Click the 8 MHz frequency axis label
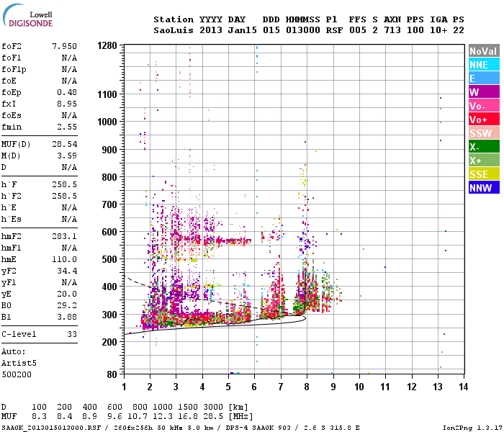 (307, 387)
